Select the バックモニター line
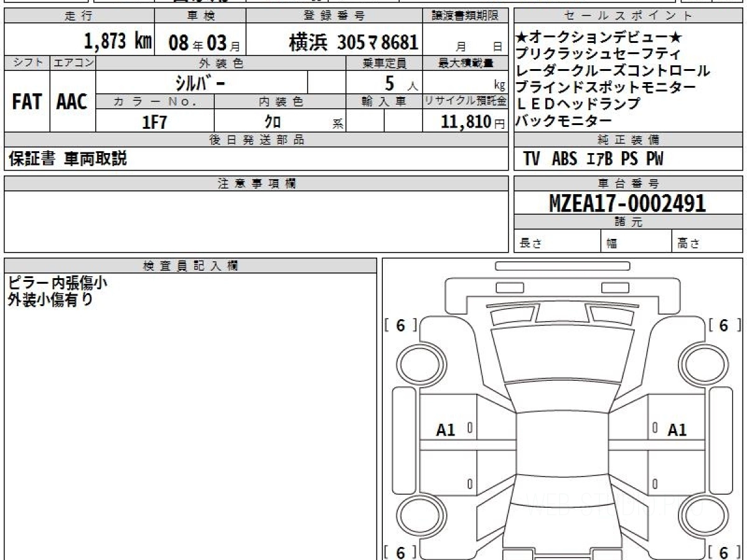The width and height of the screenshot is (747, 560). (x=564, y=121)
